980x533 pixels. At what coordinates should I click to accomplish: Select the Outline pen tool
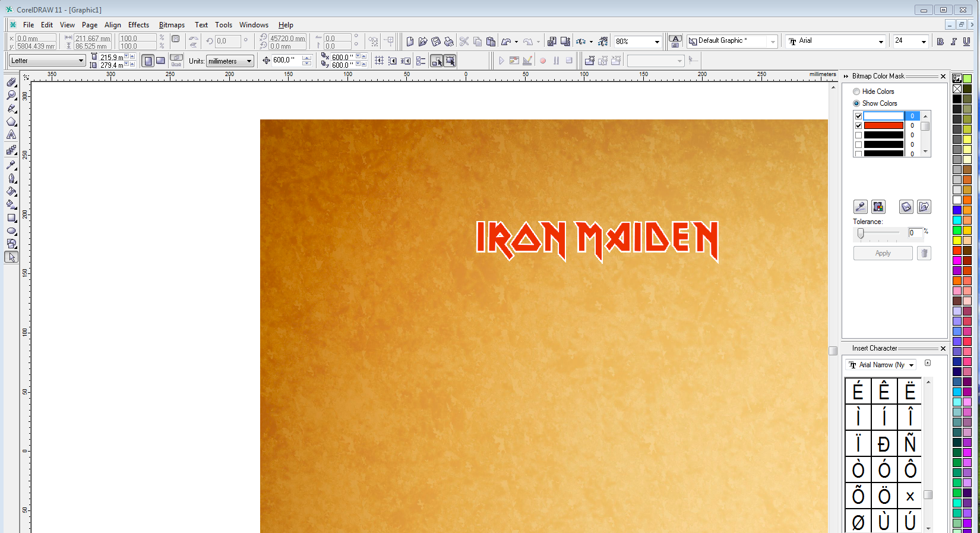(x=11, y=178)
